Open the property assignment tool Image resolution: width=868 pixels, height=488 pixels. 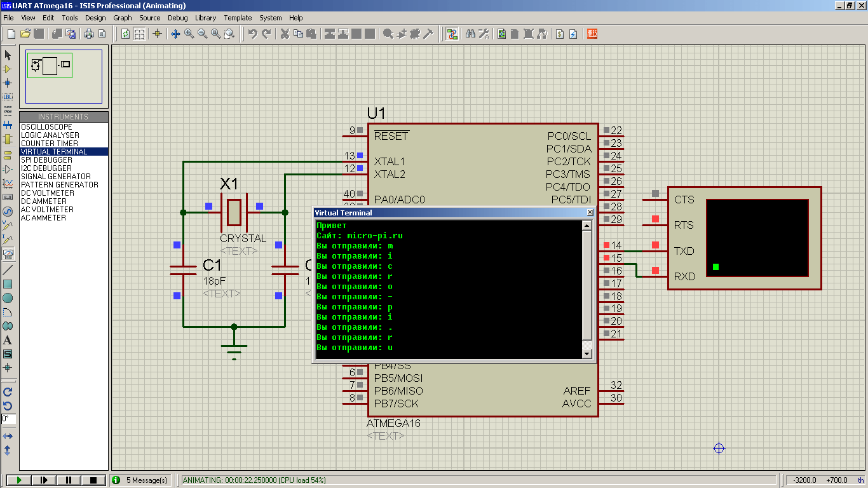click(x=484, y=34)
